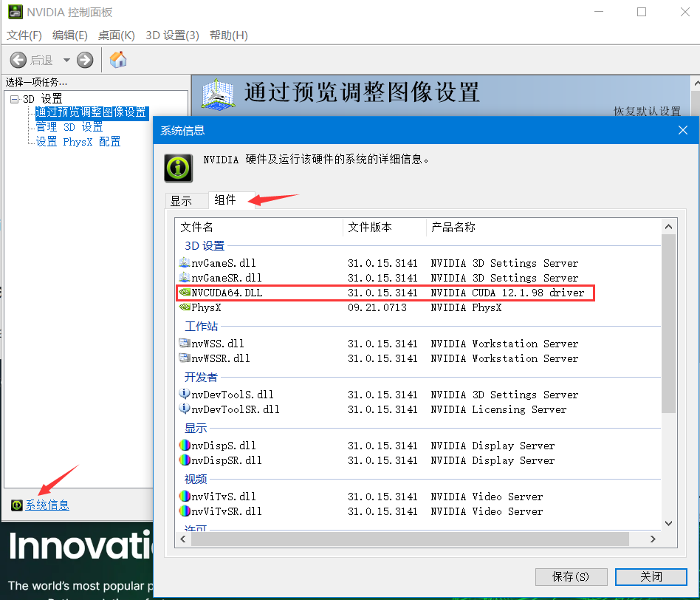Select the nvDispS.dll file name
Screen dimensions: 700x600
click(x=224, y=446)
